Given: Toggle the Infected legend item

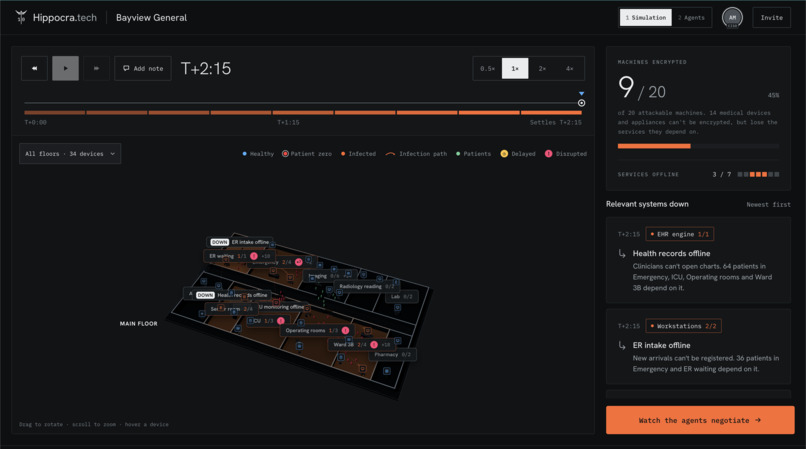Looking at the screenshot, I should click(x=358, y=154).
